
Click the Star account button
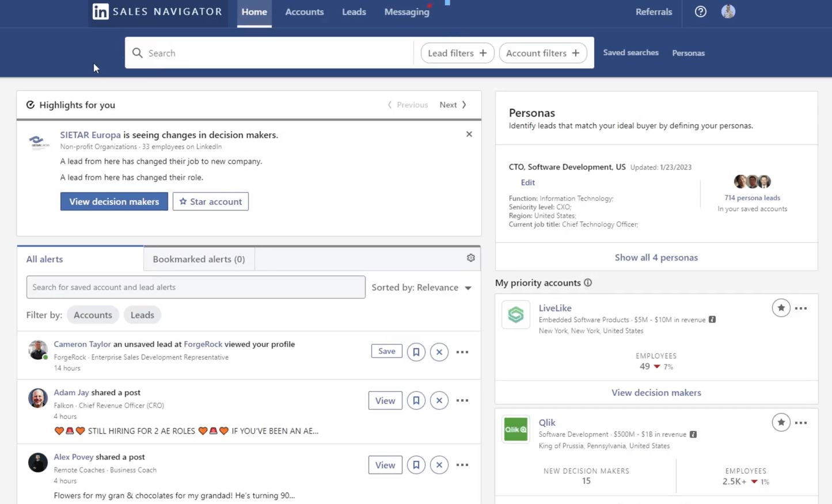211,201
